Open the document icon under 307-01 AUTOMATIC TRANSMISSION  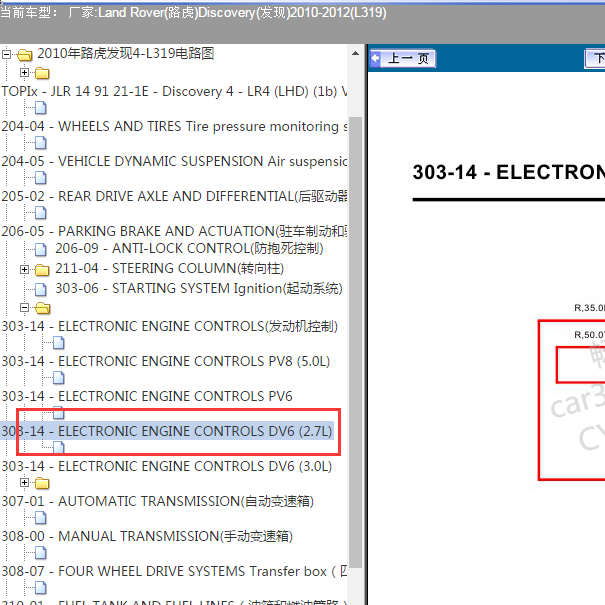(x=41, y=518)
